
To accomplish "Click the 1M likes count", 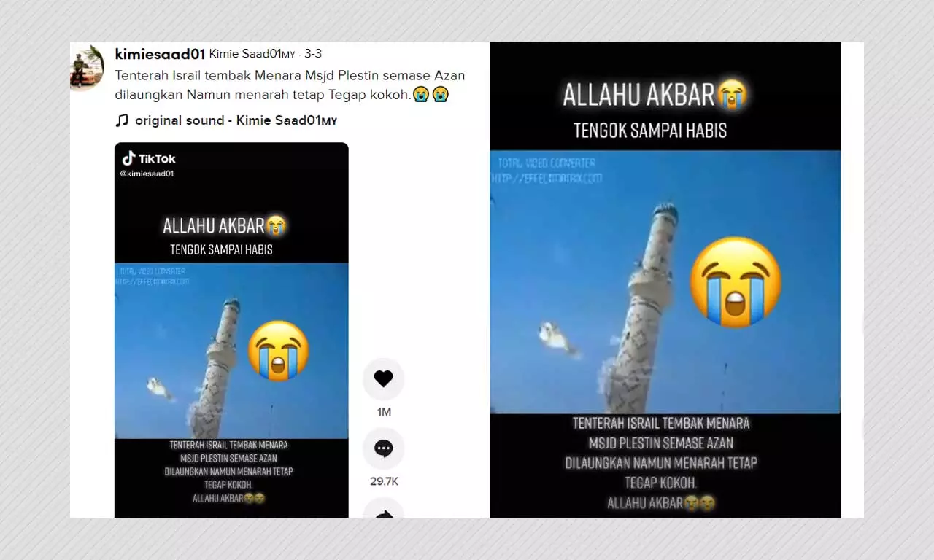I will pyautogui.click(x=384, y=412).
